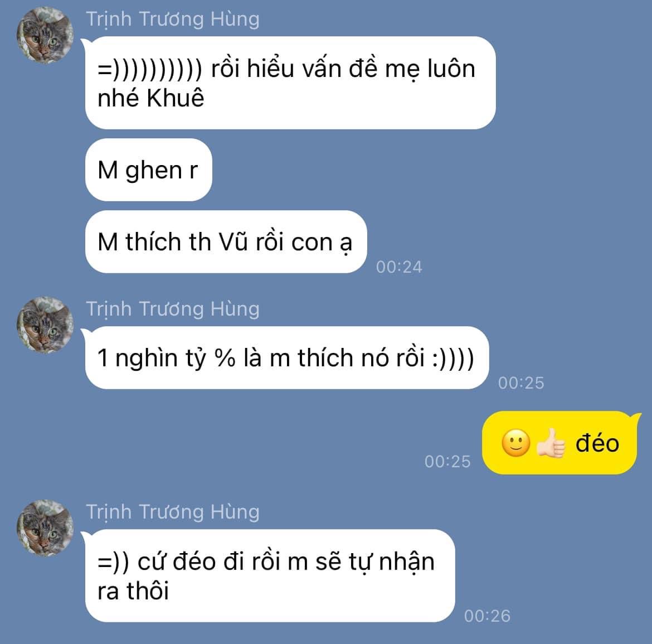Tap the middle cat avatar beside 00:25 message
The height and width of the screenshot is (644, 652).
45,325
